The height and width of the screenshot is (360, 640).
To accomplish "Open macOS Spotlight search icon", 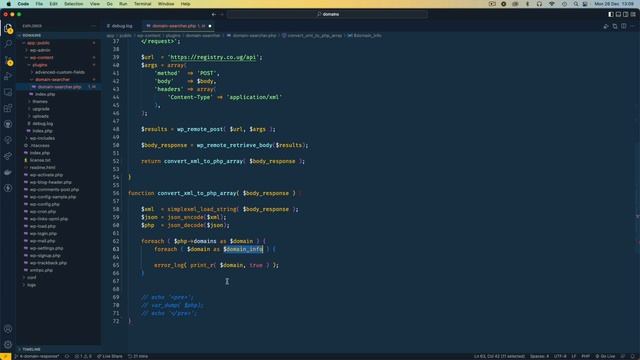I will pos(576,4).
